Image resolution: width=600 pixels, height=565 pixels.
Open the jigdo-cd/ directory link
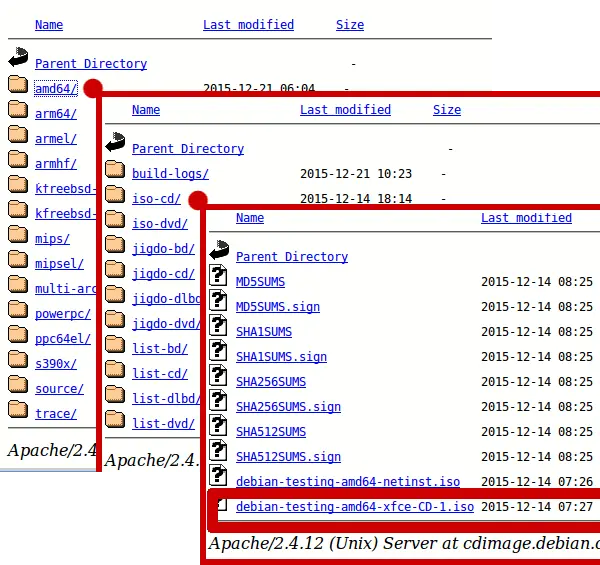click(x=163, y=274)
